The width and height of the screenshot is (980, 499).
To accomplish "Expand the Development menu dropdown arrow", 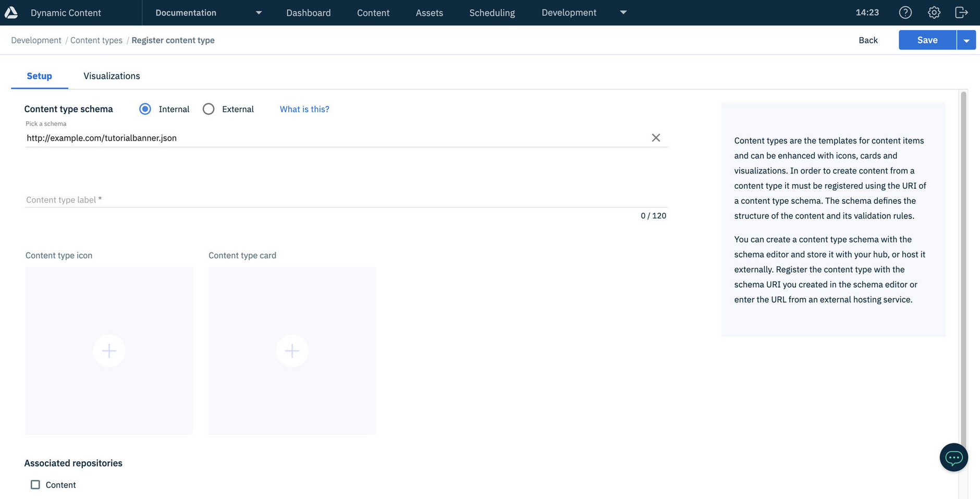I will [x=623, y=13].
